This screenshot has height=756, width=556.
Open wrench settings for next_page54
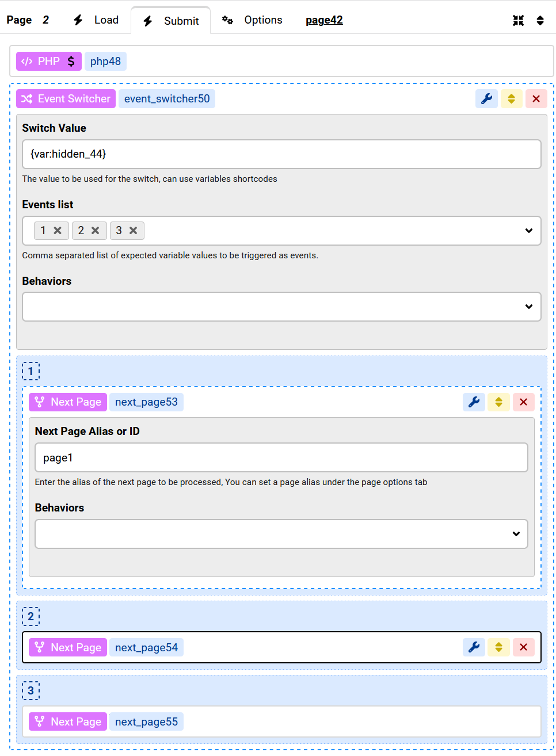474,647
